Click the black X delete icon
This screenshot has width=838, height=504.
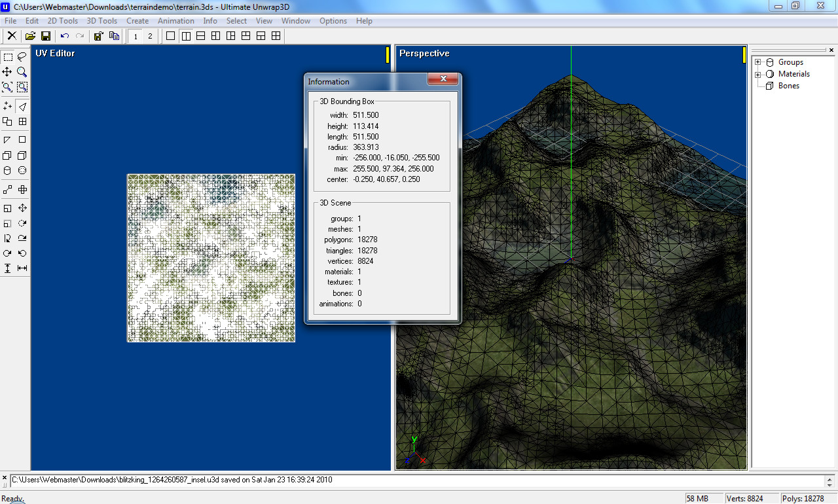(12, 36)
